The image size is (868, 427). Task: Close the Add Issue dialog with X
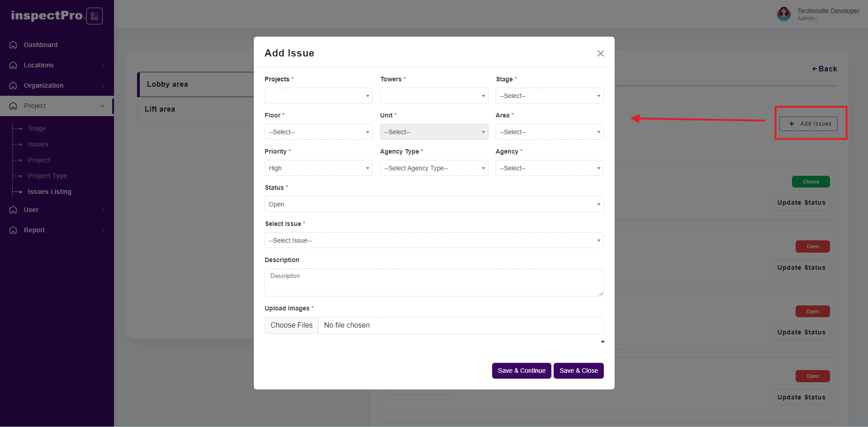point(600,53)
